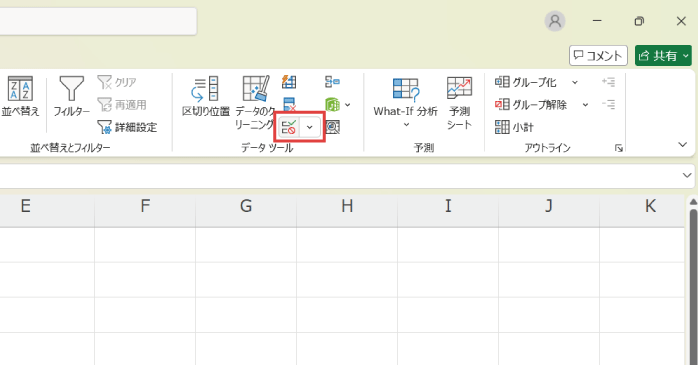
Task: Click the magnifier manage data model icon
Action: click(333, 127)
